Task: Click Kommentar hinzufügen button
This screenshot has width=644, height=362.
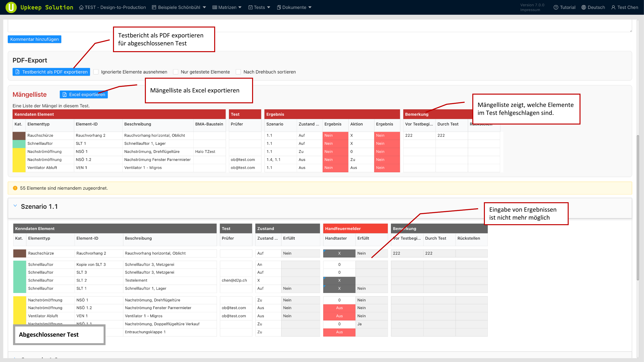Action: [35, 39]
